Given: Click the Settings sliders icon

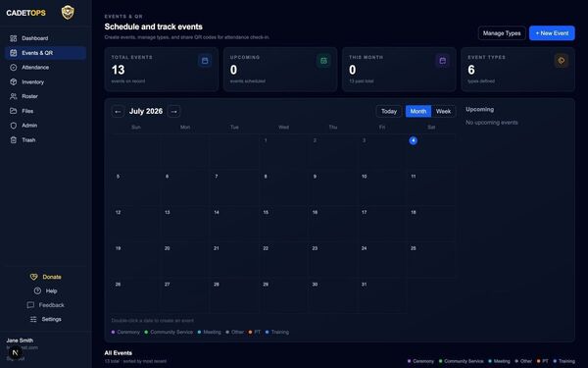Looking at the screenshot, I should click(x=33, y=319).
